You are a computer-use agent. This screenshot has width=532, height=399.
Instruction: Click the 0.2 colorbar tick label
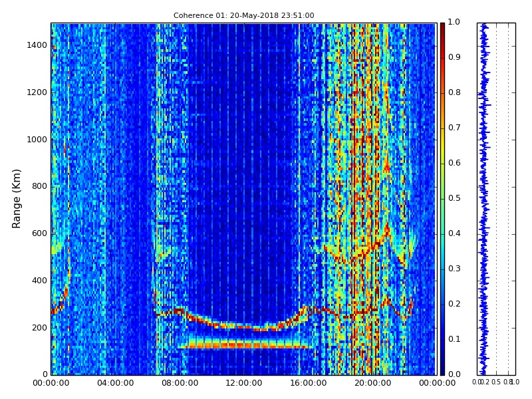(454, 304)
